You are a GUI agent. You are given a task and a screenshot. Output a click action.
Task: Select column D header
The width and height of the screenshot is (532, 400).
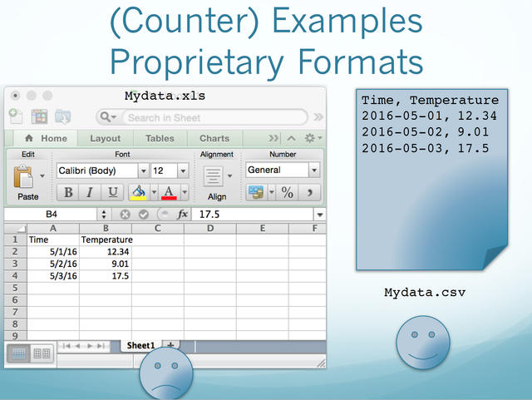[x=210, y=228]
